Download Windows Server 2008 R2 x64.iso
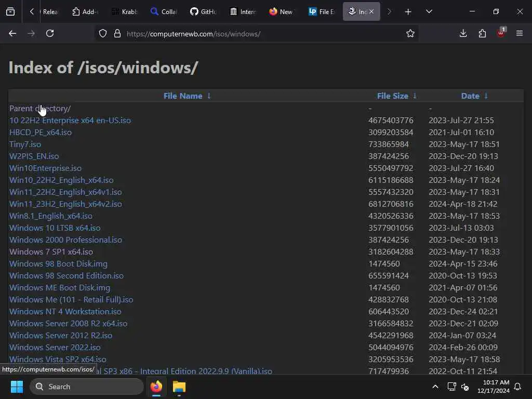This screenshot has height=399, width=532. click(69, 323)
